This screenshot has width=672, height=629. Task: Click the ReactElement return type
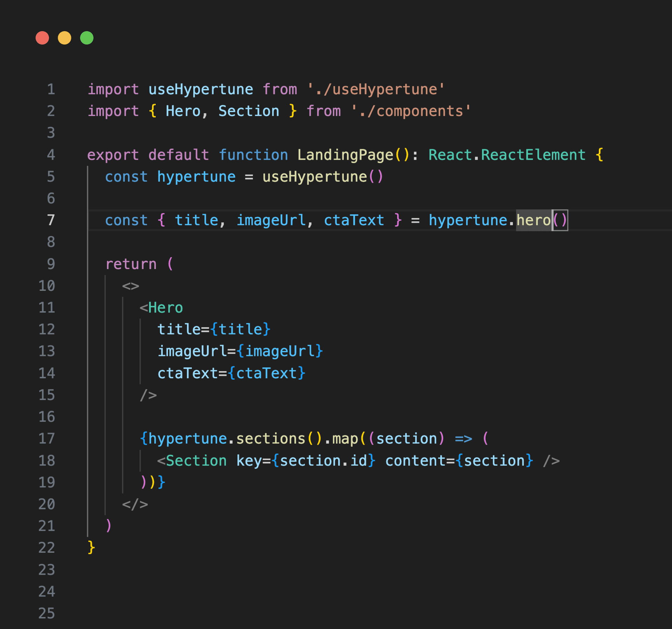pos(533,155)
